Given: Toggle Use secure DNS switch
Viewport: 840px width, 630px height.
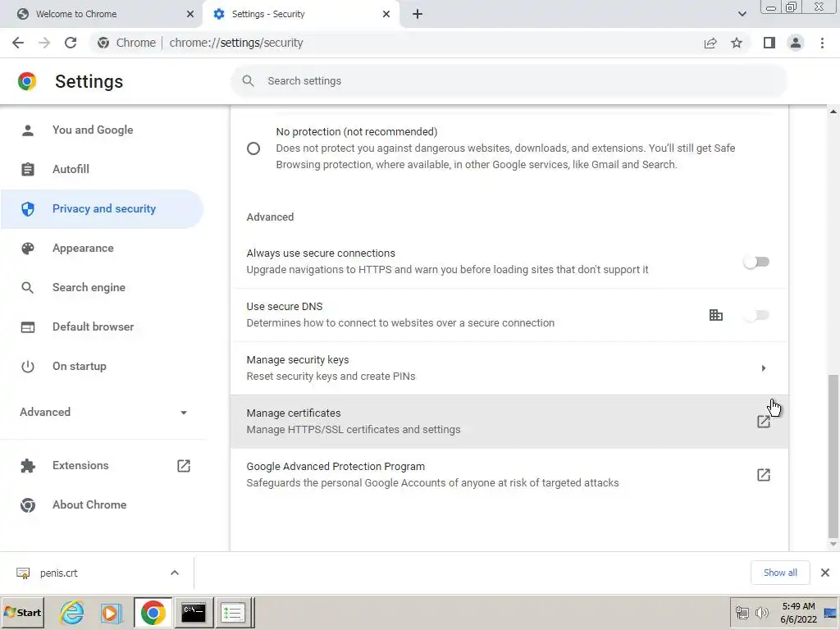Looking at the screenshot, I should click(x=756, y=315).
